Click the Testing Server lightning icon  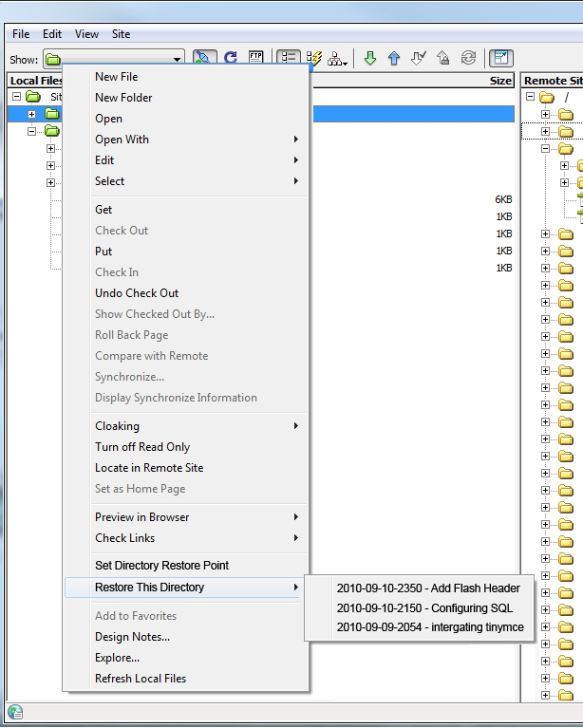pos(314,58)
